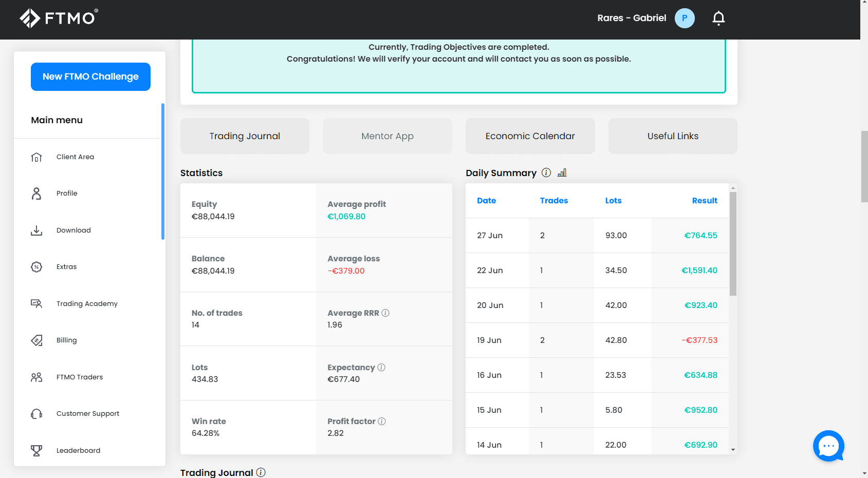The height and width of the screenshot is (478, 868).
Task: Click the FTMO Traders group icon
Action: [x=36, y=377]
